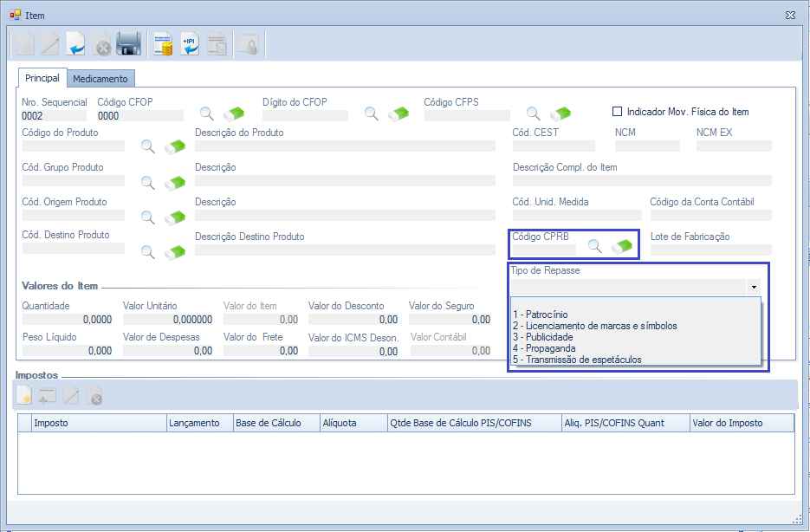Add new tax in Impostos toolbar

click(x=24, y=396)
